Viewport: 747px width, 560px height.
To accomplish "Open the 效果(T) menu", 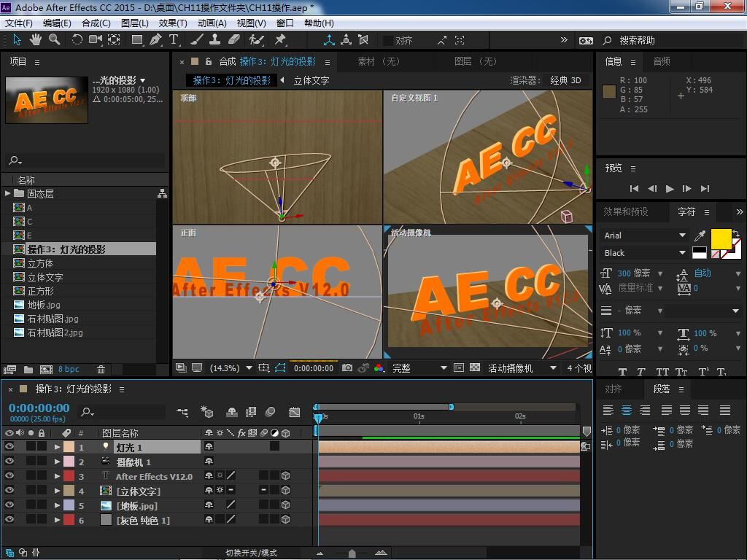I will click(x=172, y=23).
